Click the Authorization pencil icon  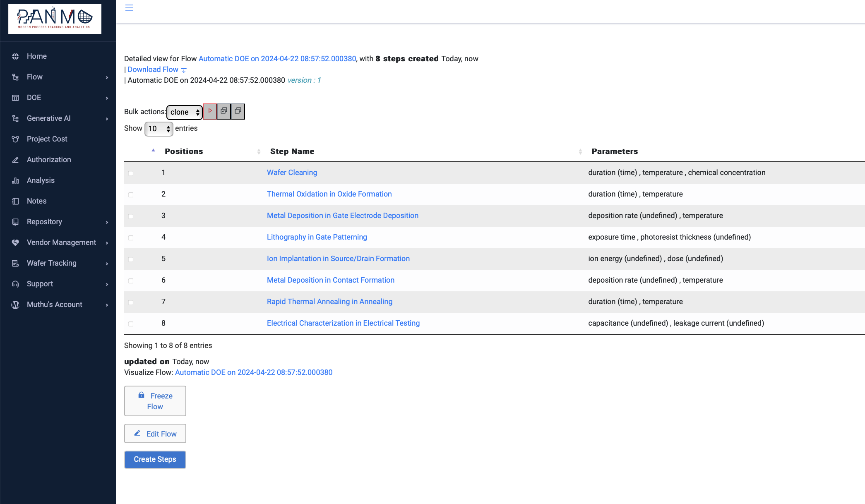point(15,160)
